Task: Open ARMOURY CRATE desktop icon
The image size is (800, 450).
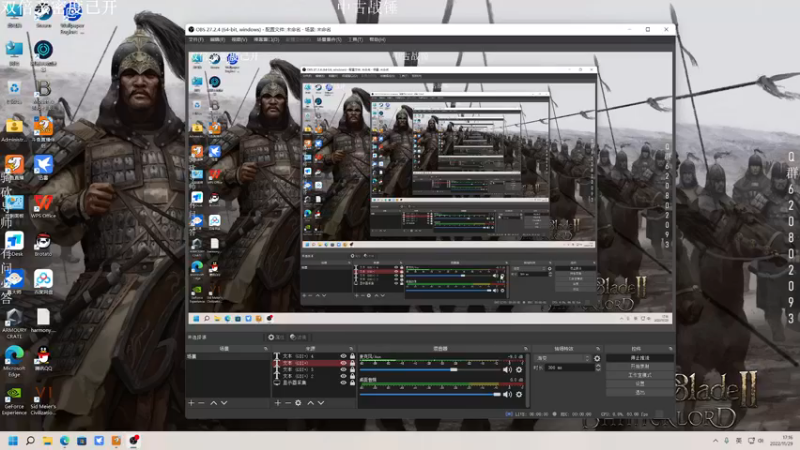Action: (14, 323)
